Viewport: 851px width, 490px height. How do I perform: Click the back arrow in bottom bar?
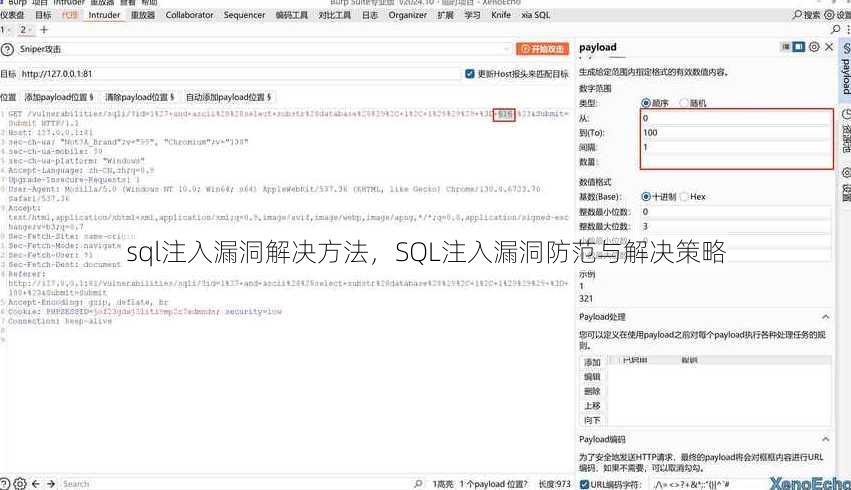coord(36,483)
